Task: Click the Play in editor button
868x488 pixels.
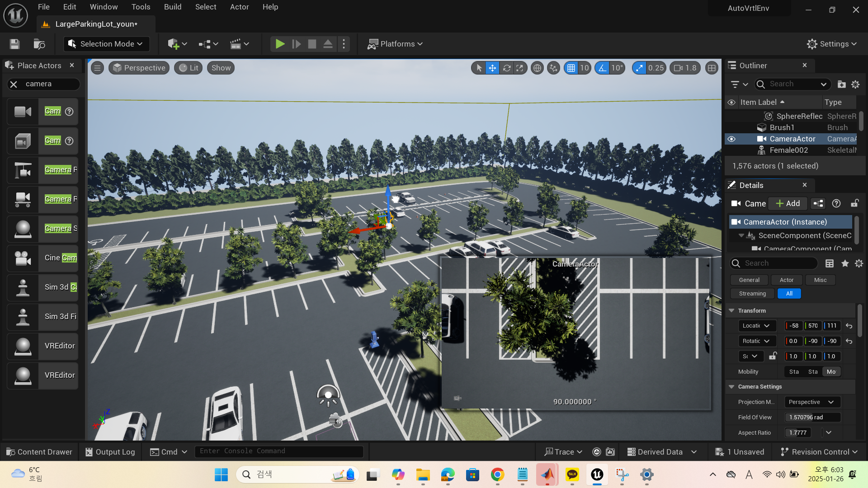Action: [280, 44]
